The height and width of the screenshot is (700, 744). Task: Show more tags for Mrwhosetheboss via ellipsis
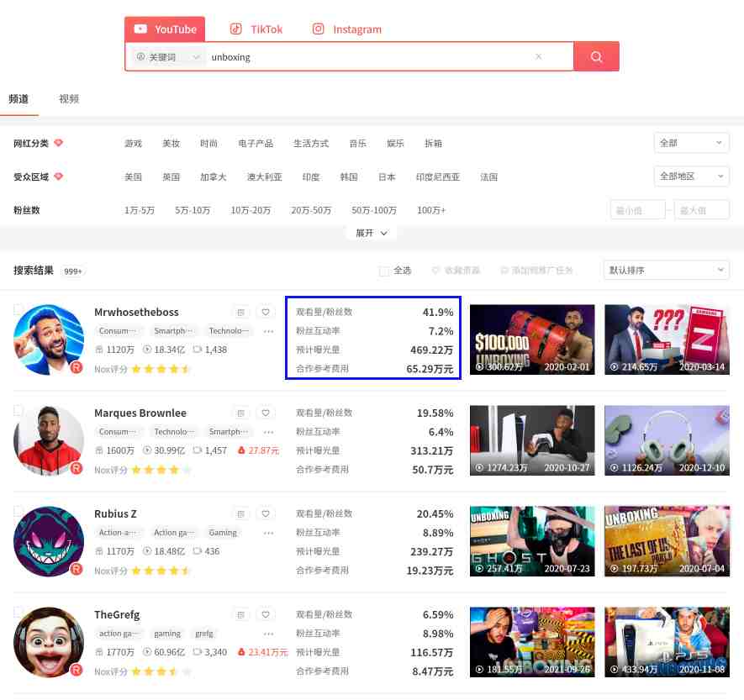point(268,331)
